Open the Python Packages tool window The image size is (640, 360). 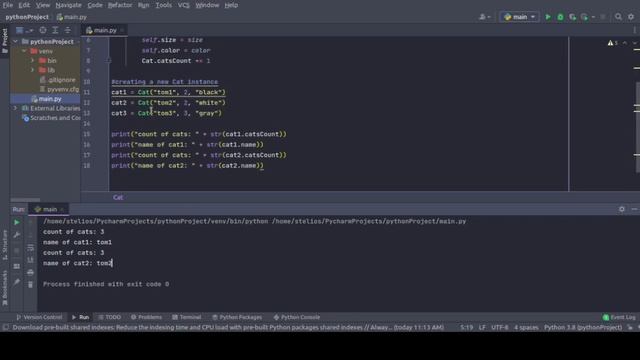pos(237,317)
